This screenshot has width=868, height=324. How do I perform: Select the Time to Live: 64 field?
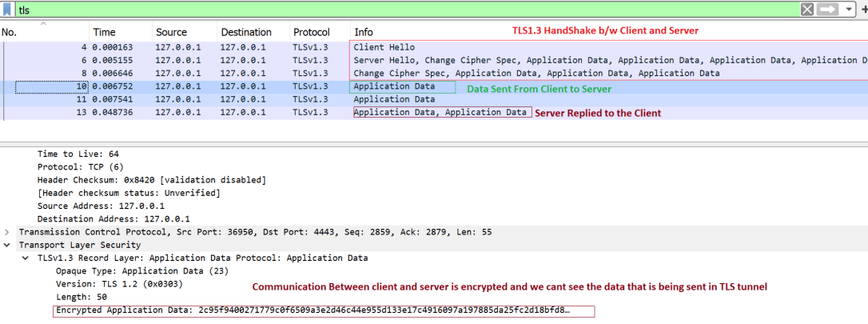tap(78, 154)
